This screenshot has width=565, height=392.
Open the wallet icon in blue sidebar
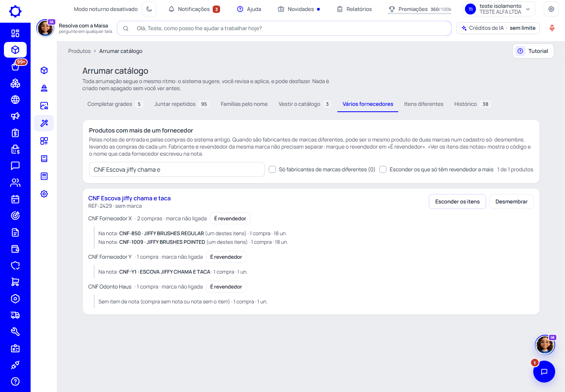pyautogui.click(x=15, y=249)
